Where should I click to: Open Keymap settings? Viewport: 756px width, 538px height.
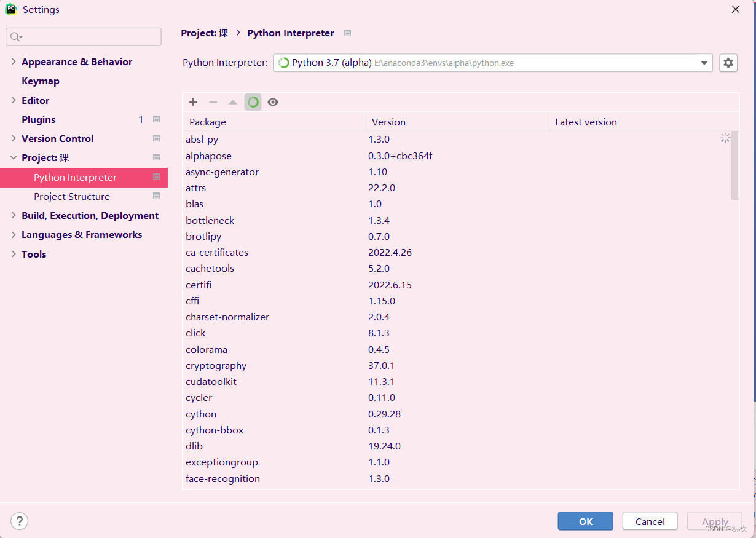tap(41, 81)
